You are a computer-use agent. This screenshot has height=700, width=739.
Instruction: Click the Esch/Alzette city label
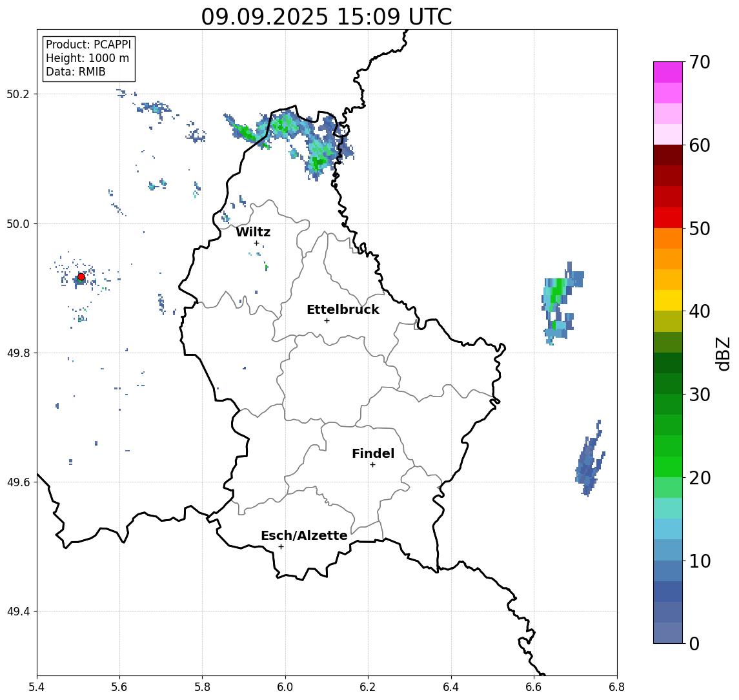click(x=304, y=535)
